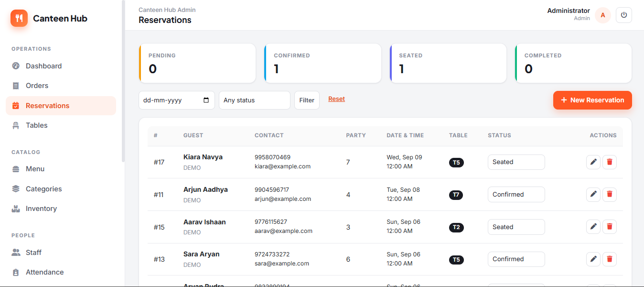Click the Pending summary card
644x287 pixels.
197,63
